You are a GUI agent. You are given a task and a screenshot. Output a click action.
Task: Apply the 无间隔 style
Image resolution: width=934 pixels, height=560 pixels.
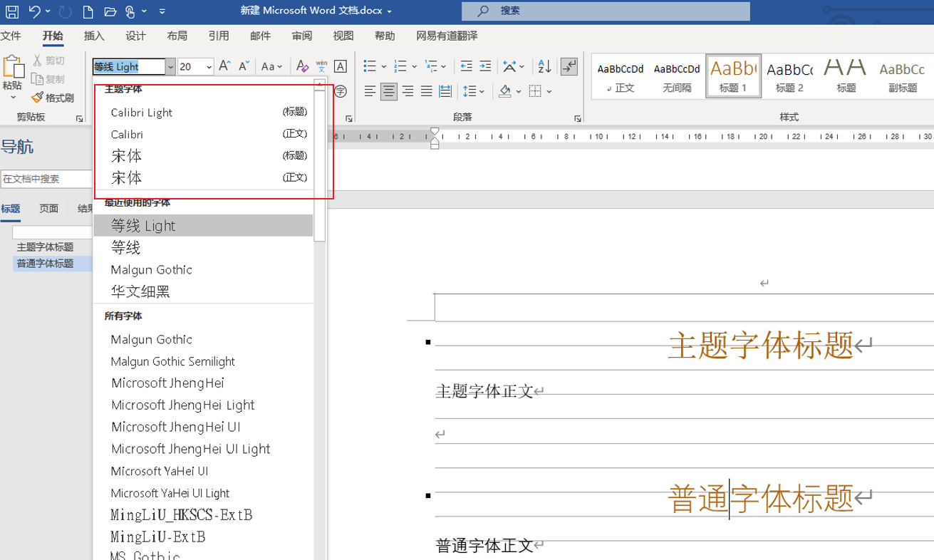(x=677, y=76)
